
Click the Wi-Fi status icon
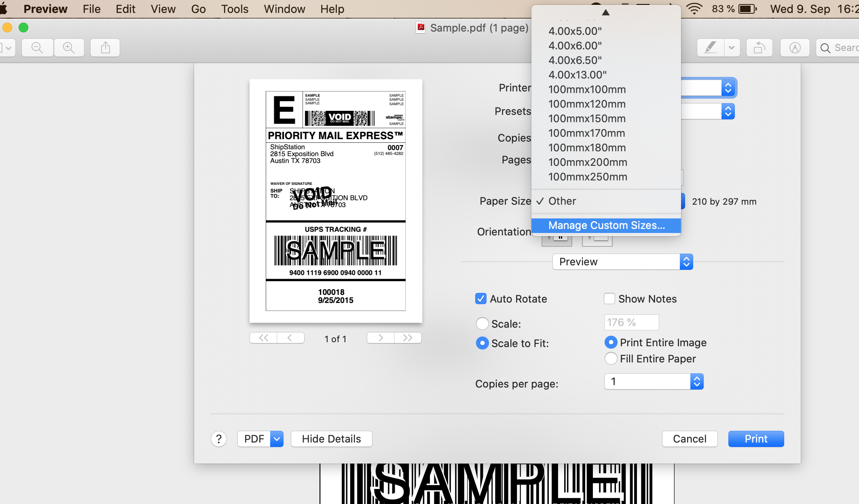pos(694,9)
